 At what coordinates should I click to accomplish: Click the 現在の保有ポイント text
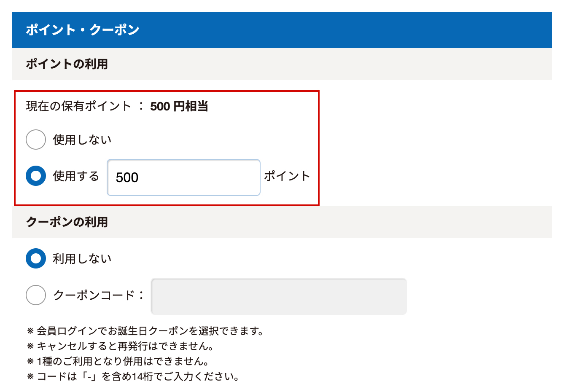tap(79, 106)
